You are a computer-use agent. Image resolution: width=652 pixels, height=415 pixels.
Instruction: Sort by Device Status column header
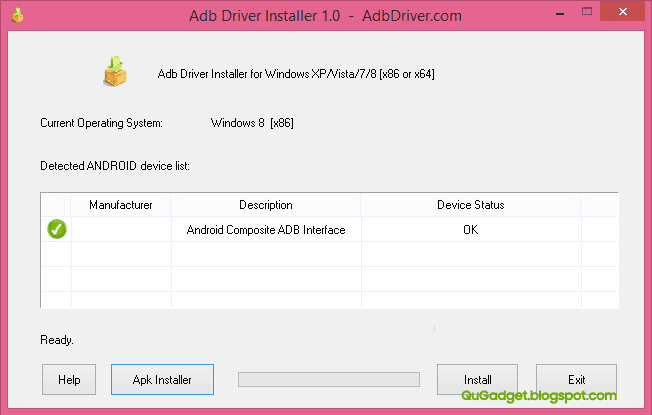point(471,205)
